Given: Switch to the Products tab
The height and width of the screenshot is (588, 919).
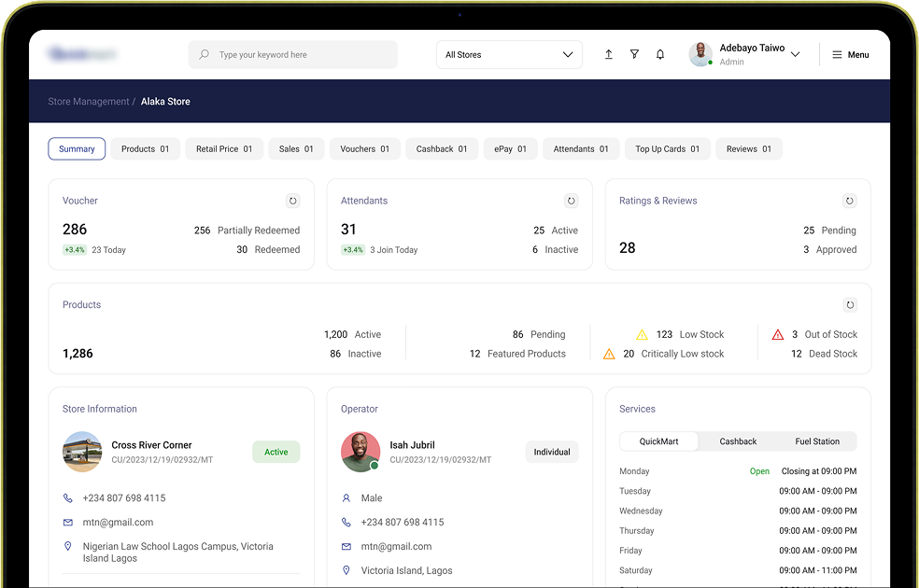Looking at the screenshot, I should tap(146, 148).
